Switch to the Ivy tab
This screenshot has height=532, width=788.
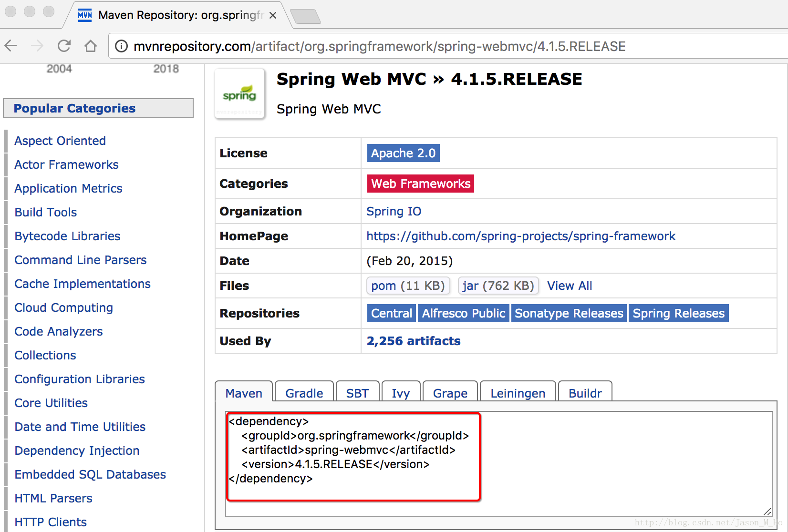401,393
